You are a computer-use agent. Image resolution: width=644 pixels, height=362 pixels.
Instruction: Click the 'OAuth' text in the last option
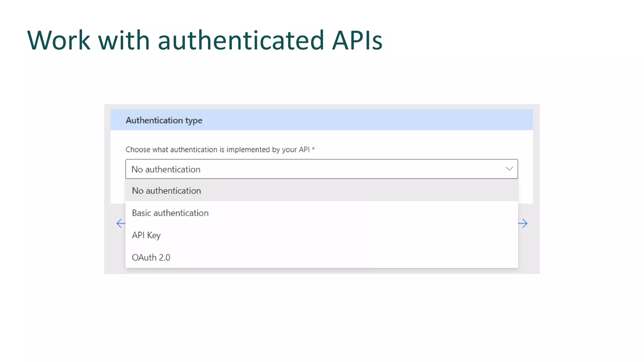click(144, 257)
